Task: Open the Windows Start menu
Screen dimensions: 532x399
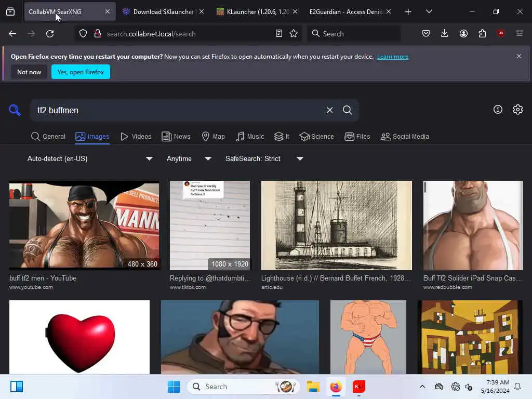Action: 174,387
